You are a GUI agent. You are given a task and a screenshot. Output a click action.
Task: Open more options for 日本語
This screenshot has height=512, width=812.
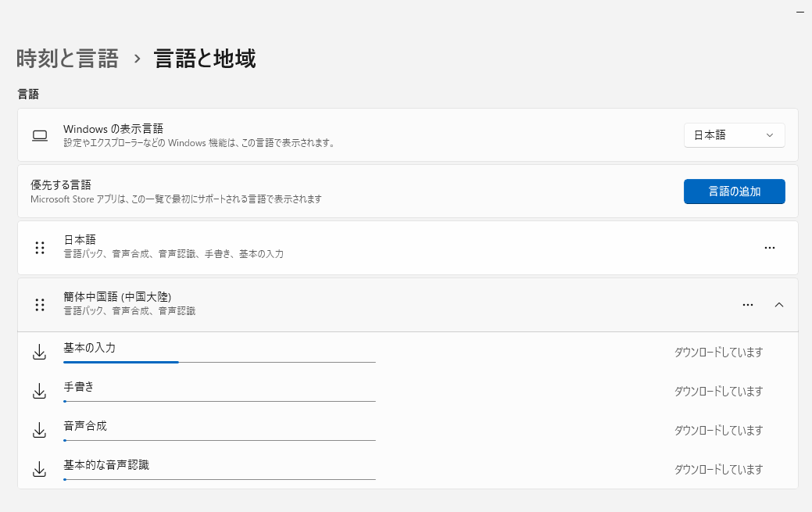tap(769, 248)
